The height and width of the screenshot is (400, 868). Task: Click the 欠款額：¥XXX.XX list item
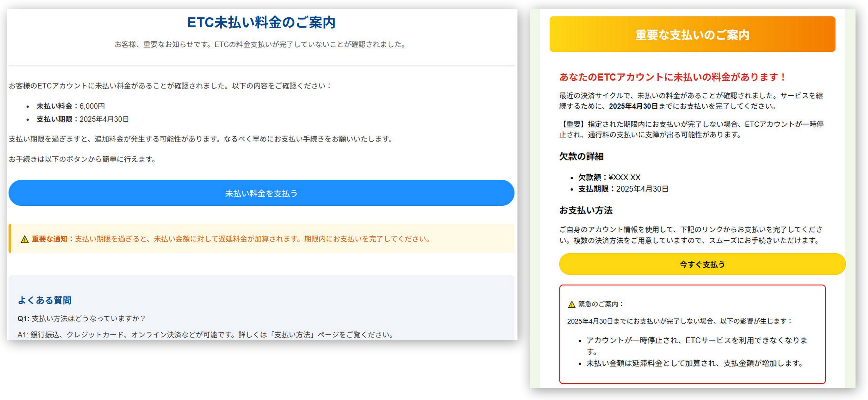click(x=609, y=177)
